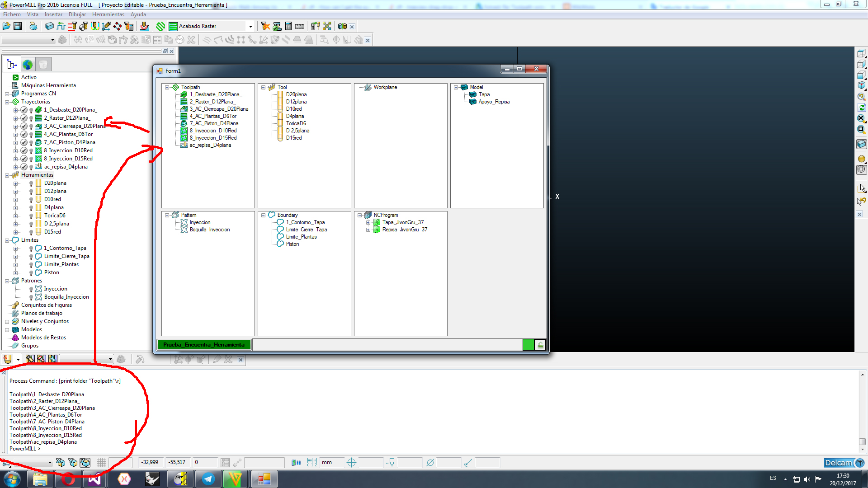Screen dimensions: 868x488
Task: Click the NC Program wizard icon with red star
Action: tap(266, 26)
